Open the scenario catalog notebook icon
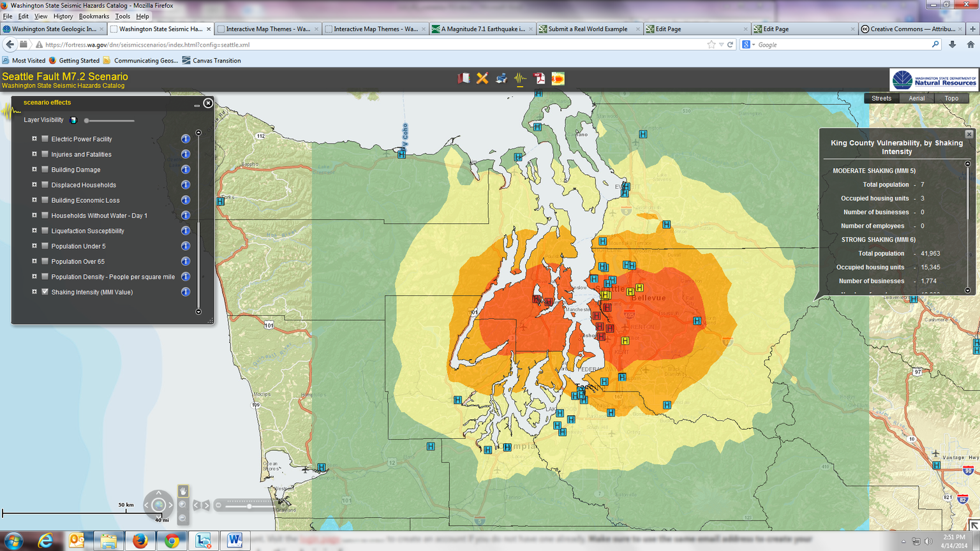 point(464,78)
